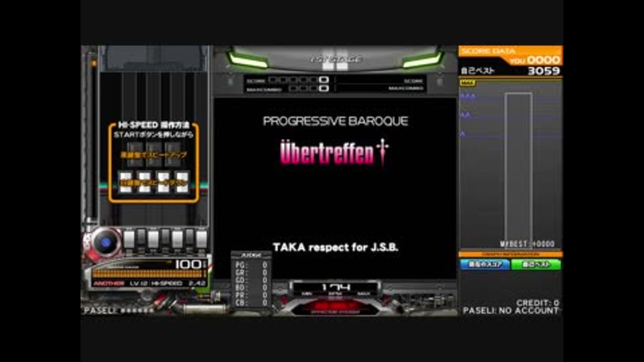Click the 174 BPM display

[335, 288]
